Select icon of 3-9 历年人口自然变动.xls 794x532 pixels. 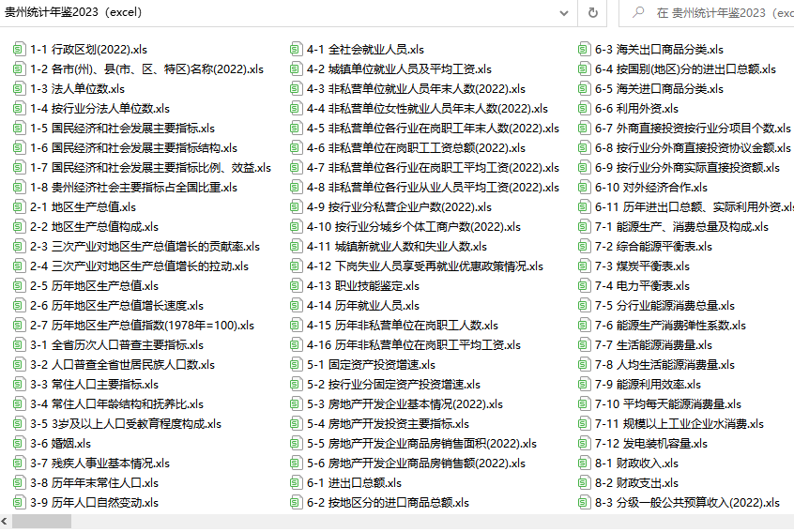19,503
